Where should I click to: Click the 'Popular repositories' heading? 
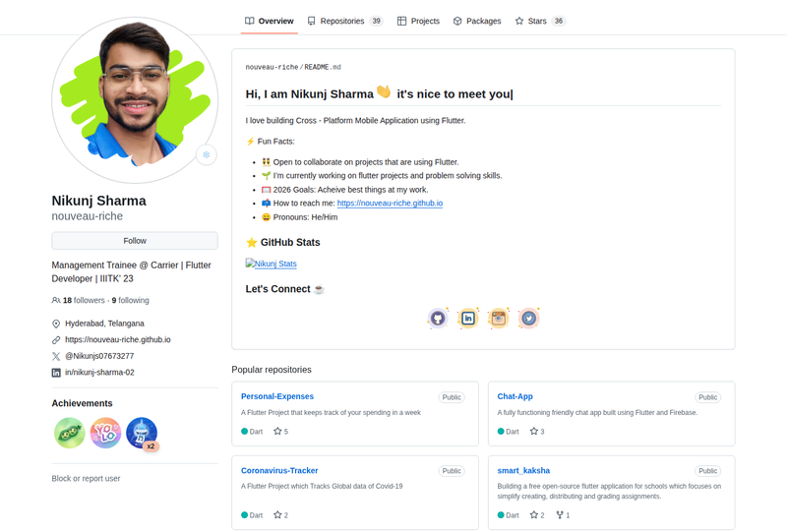point(272,370)
